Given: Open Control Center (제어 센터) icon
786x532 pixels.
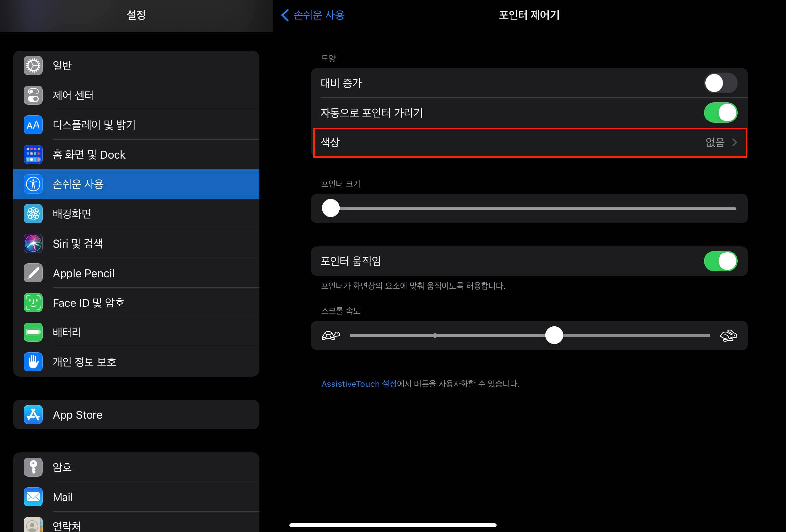Looking at the screenshot, I should tap(33, 95).
